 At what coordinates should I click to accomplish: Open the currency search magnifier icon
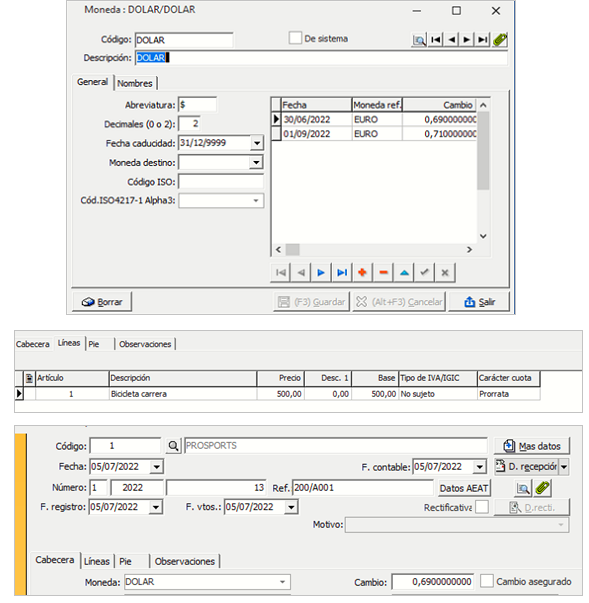click(x=419, y=40)
